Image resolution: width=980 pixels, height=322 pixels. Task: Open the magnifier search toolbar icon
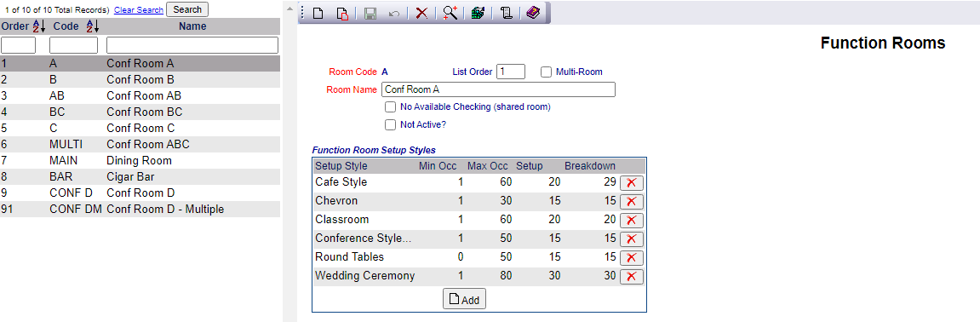(x=450, y=13)
